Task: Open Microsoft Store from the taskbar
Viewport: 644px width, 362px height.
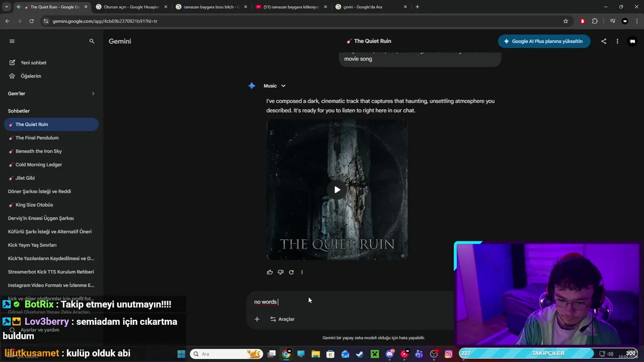Action: pyautogui.click(x=331, y=354)
